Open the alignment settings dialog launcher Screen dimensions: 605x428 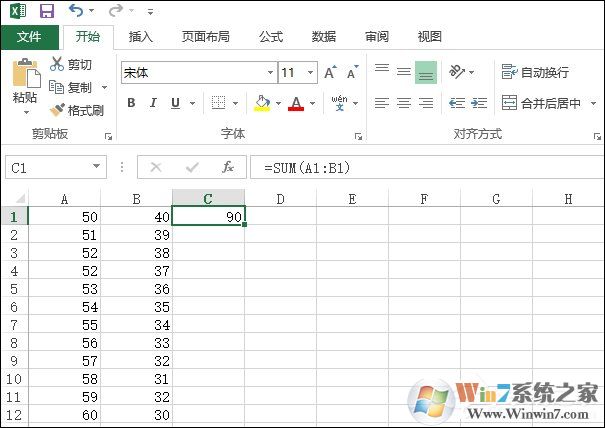tap(597, 136)
